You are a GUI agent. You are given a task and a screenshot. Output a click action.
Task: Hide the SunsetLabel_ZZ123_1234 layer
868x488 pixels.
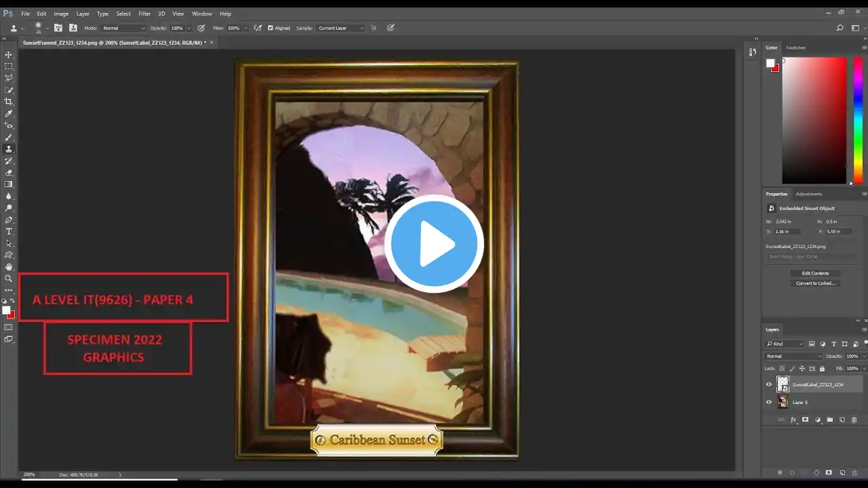pyautogui.click(x=769, y=384)
